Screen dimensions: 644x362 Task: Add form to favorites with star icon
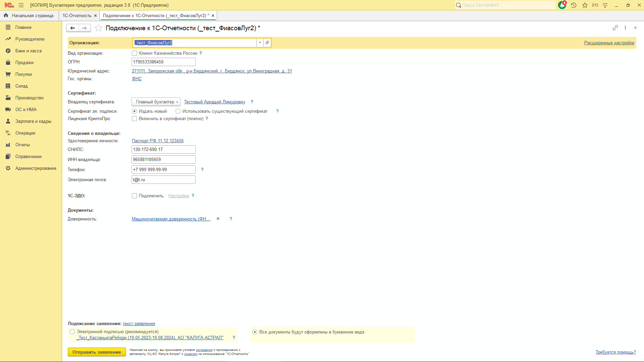[x=98, y=28]
